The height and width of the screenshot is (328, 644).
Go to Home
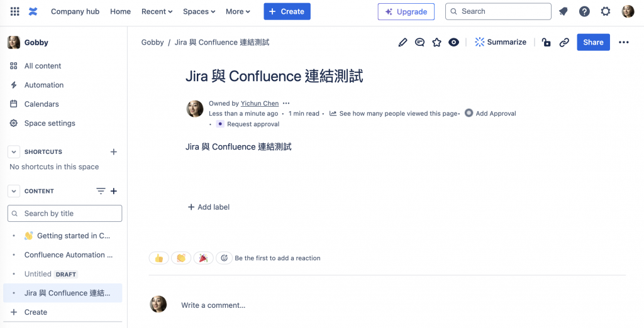[x=120, y=11]
